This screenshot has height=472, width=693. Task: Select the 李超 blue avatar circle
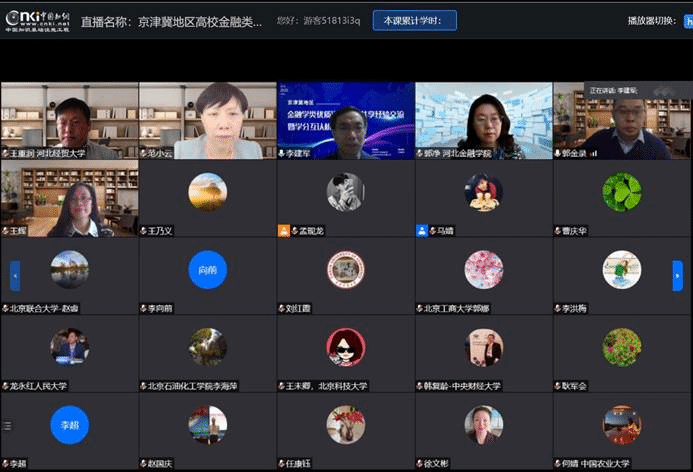point(69,425)
